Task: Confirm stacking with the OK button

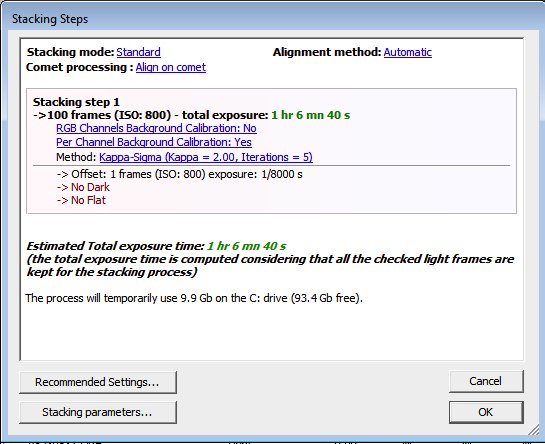Action: (x=486, y=412)
